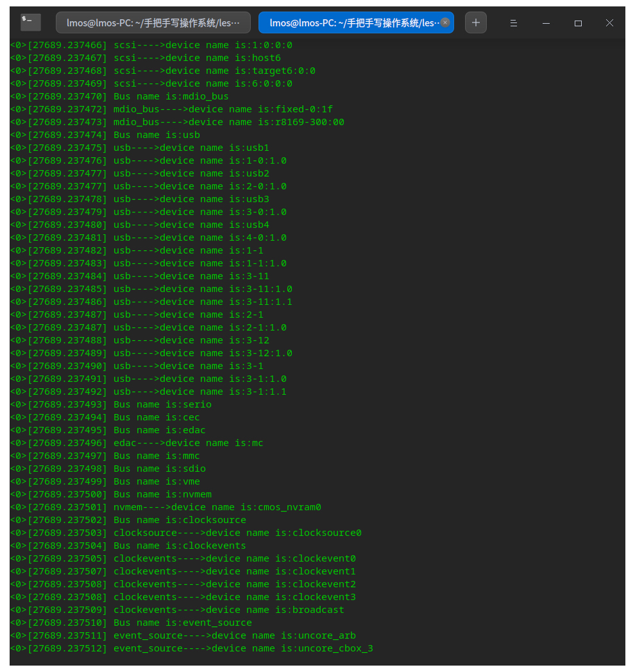Viewport: 635px width, 672px height.
Task: Click the edac device name is:mc line
Action: point(188,443)
